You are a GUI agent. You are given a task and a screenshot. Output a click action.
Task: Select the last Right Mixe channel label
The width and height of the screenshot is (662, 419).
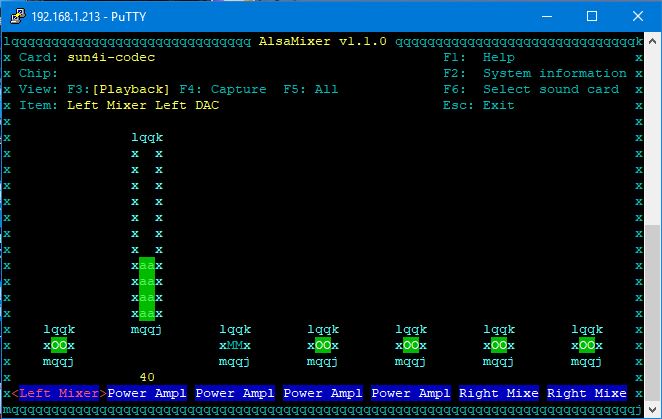click(x=587, y=393)
